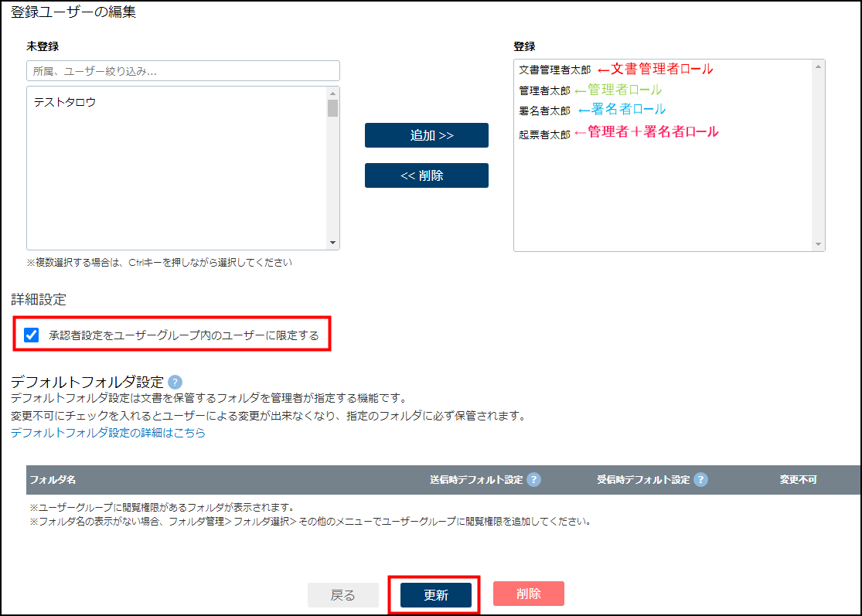Click the 未登録 list scroll down arrow
862x616 pixels.
[x=333, y=243]
